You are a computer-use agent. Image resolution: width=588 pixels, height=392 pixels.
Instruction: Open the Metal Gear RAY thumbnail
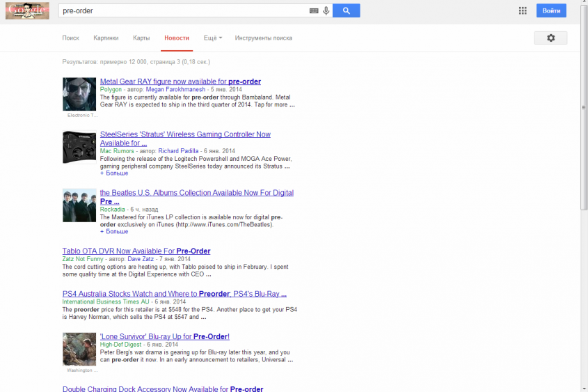[x=79, y=94]
